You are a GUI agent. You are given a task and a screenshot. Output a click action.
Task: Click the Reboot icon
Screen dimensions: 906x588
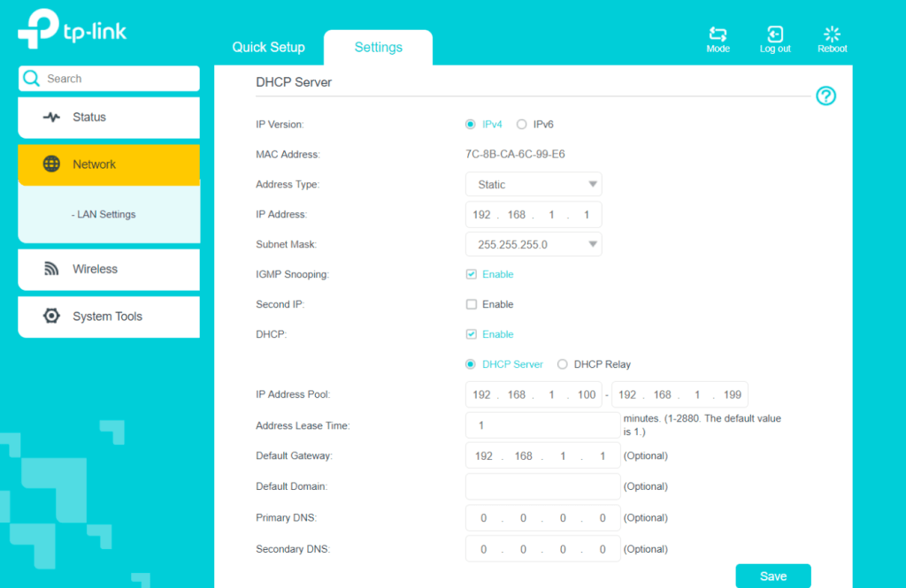coord(832,34)
